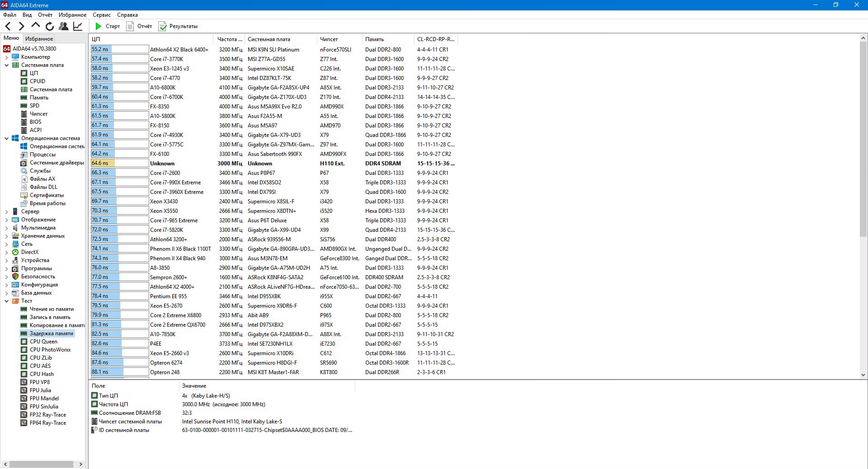
Task: Select the Core i7-6700K result row
Action: tap(273, 97)
